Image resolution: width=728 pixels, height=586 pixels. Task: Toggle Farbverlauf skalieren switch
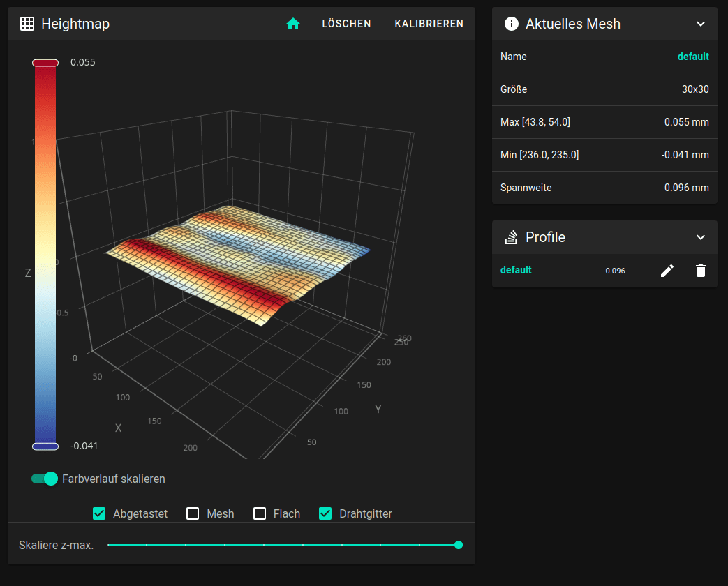tap(45, 479)
